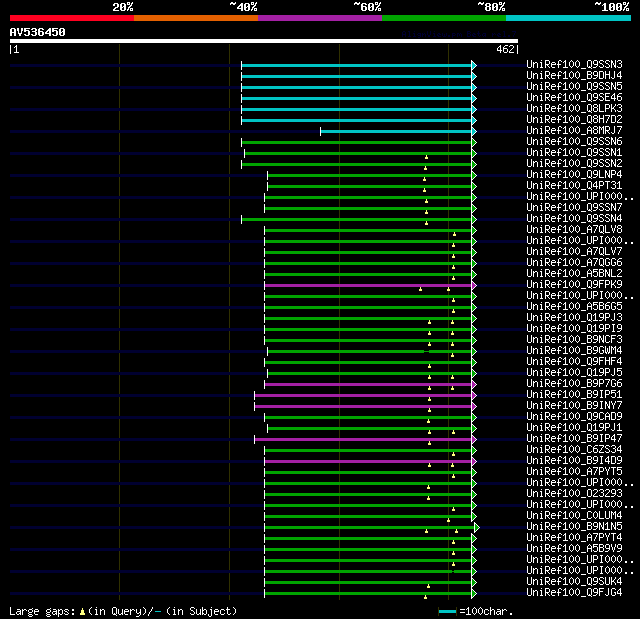Select the UniRef100_A7QLV8 label

point(574,230)
